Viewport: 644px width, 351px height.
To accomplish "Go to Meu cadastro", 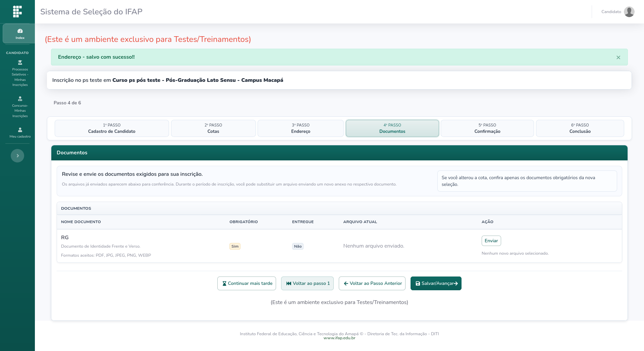I will point(20,133).
